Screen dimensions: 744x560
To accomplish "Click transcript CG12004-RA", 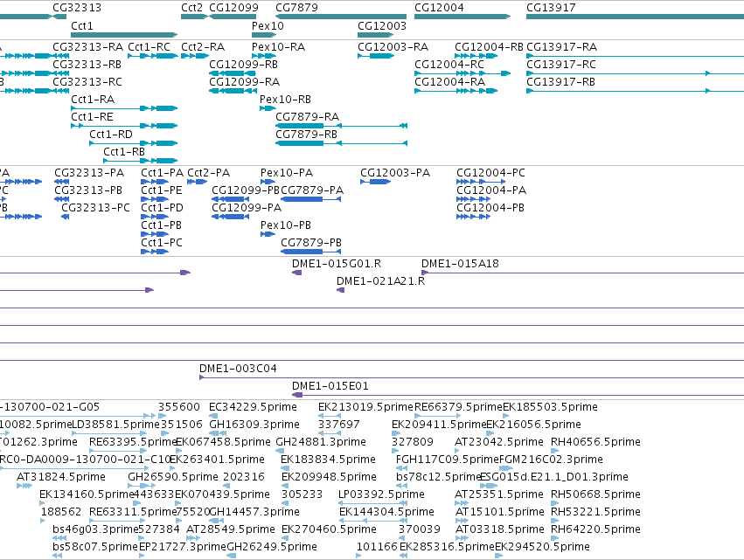I will [x=450, y=82].
